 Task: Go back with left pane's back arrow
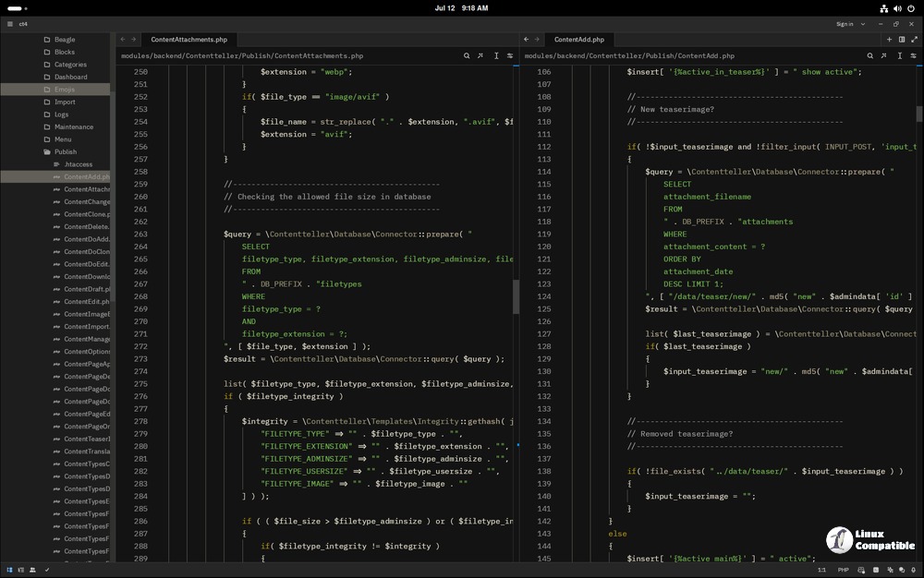[122, 40]
